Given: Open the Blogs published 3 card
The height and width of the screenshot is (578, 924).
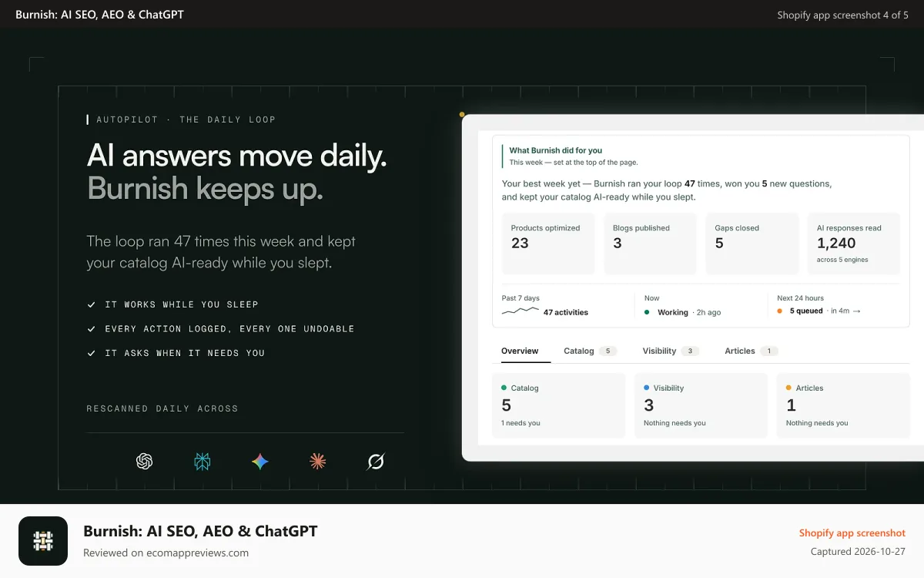Looking at the screenshot, I should click(650, 244).
